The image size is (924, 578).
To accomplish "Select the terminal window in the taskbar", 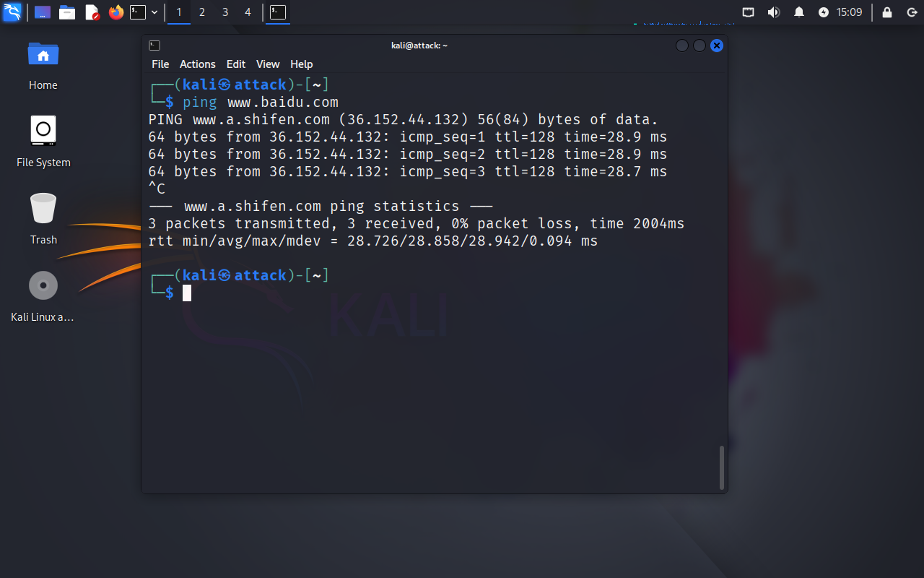I will pos(278,12).
